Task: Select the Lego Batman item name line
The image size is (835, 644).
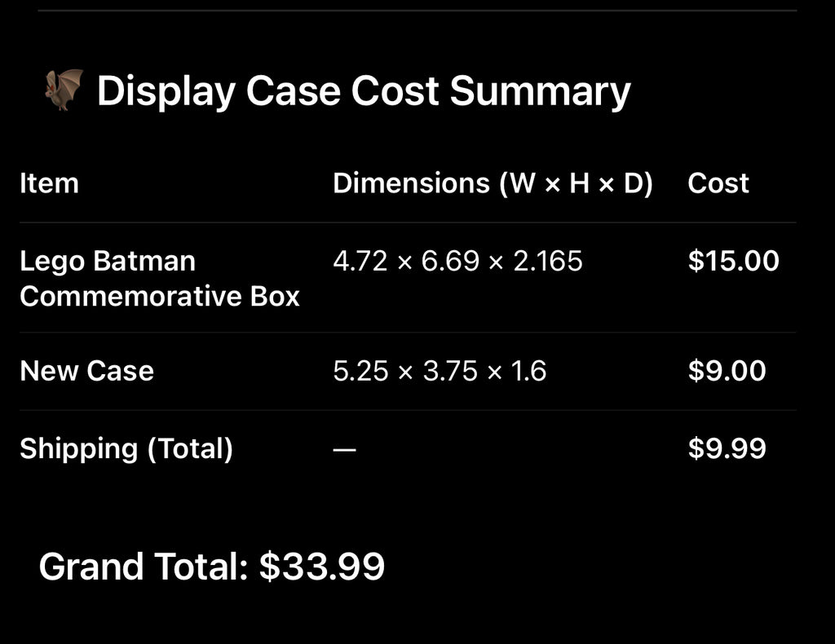Action: click(108, 262)
